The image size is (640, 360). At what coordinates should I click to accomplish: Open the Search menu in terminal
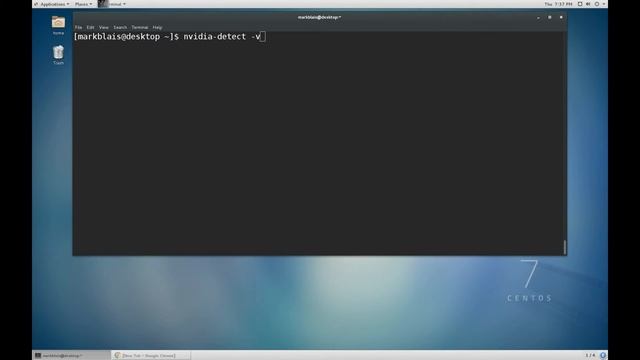coord(120,27)
